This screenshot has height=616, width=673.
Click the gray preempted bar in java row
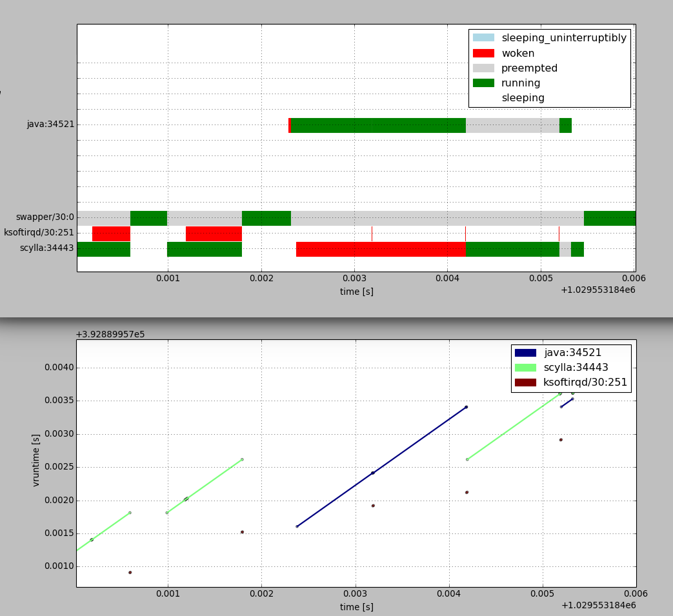[x=512, y=126]
